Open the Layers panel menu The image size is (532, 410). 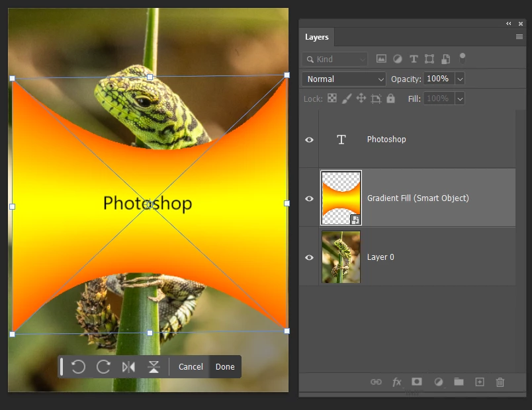[x=519, y=36]
